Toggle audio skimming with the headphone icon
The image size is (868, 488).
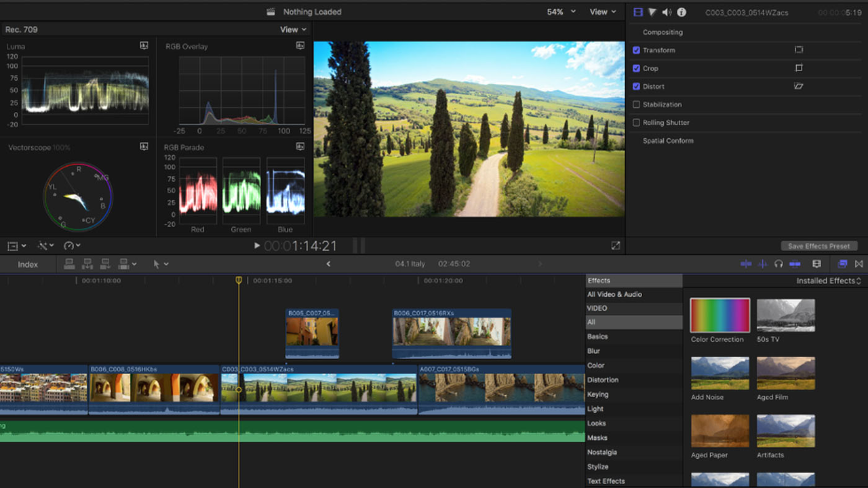pyautogui.click(x=778, y=264)
